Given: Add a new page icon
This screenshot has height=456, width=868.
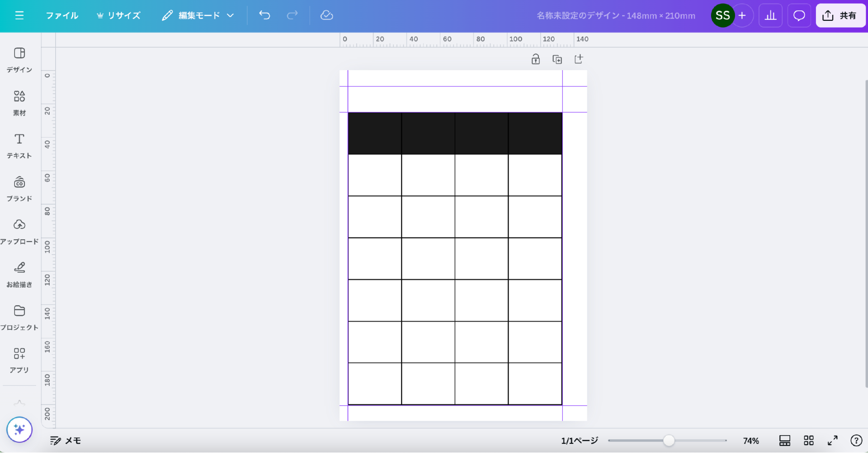Looking at the screenshot, I should 579,59.
